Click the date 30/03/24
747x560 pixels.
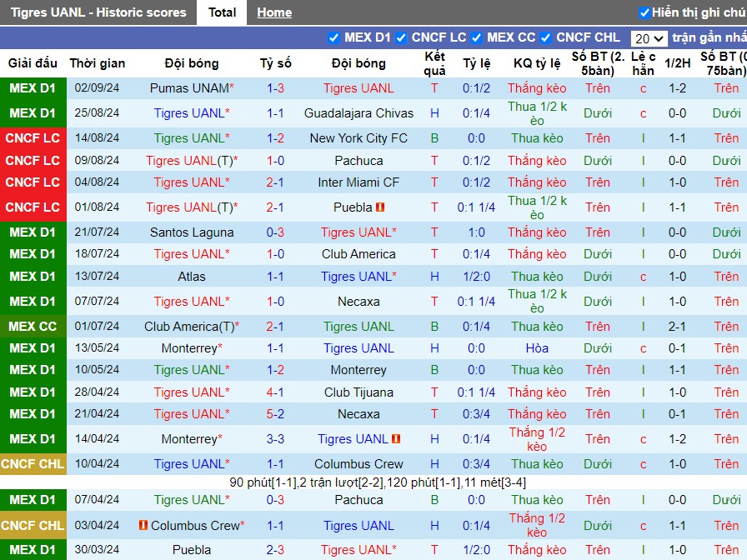[x=97, y=550]
